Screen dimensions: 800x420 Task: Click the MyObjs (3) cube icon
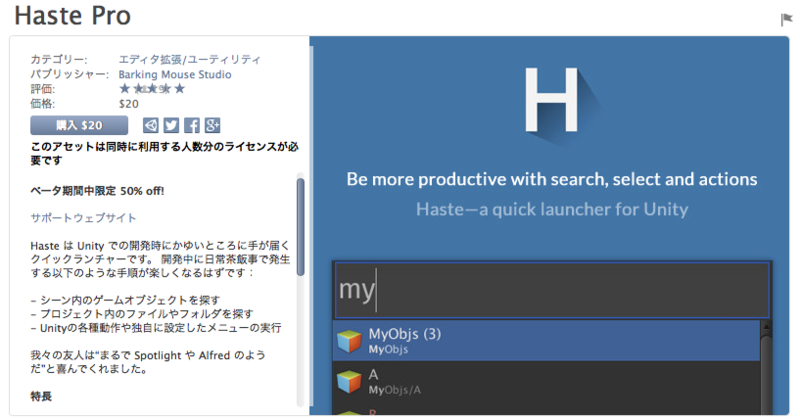(349, 341)
